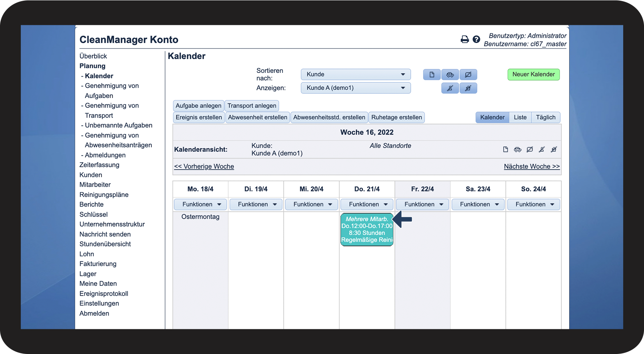Viewport: 644px width, 354px height.
Task: Click Transport anlegen button
Action: pos(252,106)
